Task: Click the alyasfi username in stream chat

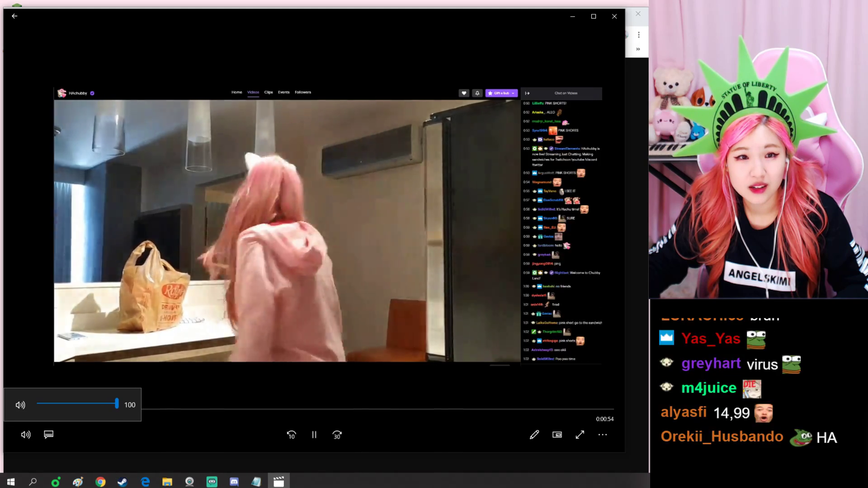Action: pos(684,412)
